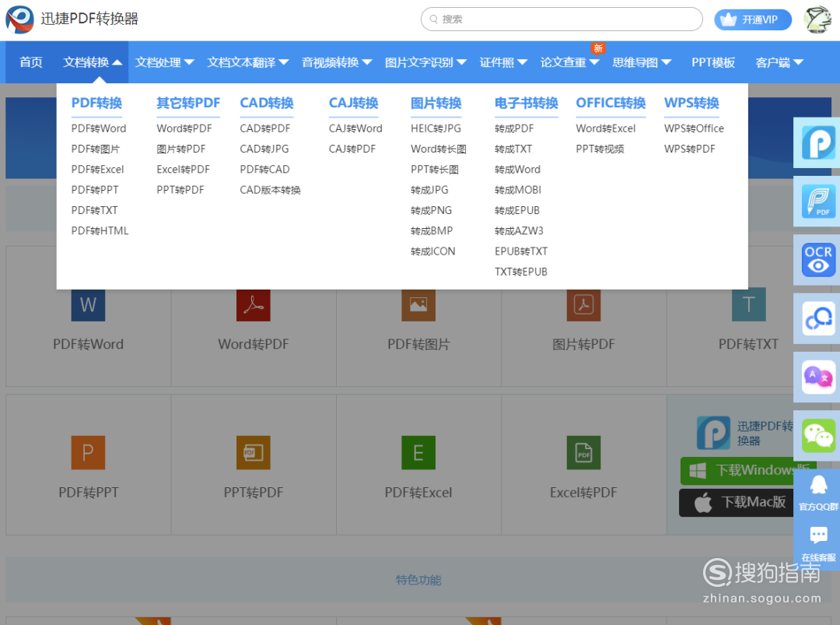Select Word转长图 in the menu
This screenshot has height=625, width=840.
coord(438,149)
